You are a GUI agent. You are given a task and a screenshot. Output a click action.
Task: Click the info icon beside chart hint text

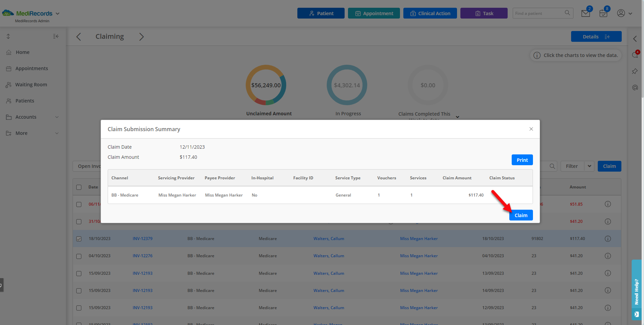click(x=537, y=55)
